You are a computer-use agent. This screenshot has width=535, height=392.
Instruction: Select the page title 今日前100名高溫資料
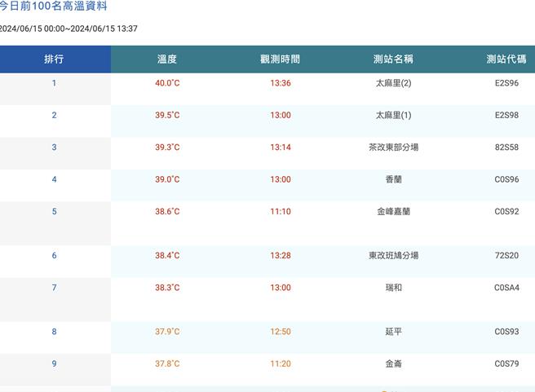54,6
